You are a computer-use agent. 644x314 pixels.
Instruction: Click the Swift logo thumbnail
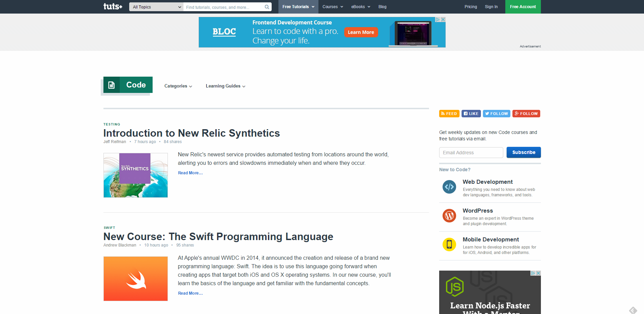[136, 279]
